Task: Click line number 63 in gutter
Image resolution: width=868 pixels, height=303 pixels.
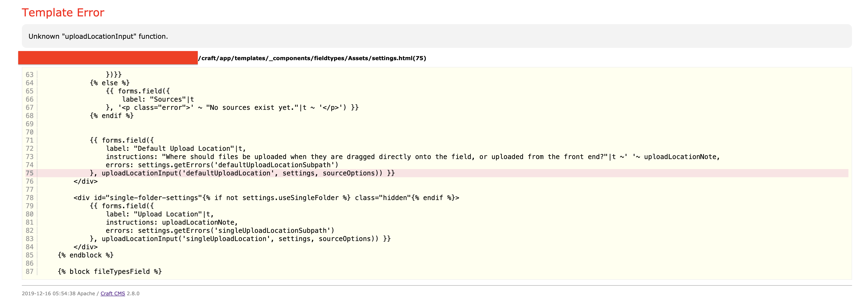Action: (x=30, y=74)
